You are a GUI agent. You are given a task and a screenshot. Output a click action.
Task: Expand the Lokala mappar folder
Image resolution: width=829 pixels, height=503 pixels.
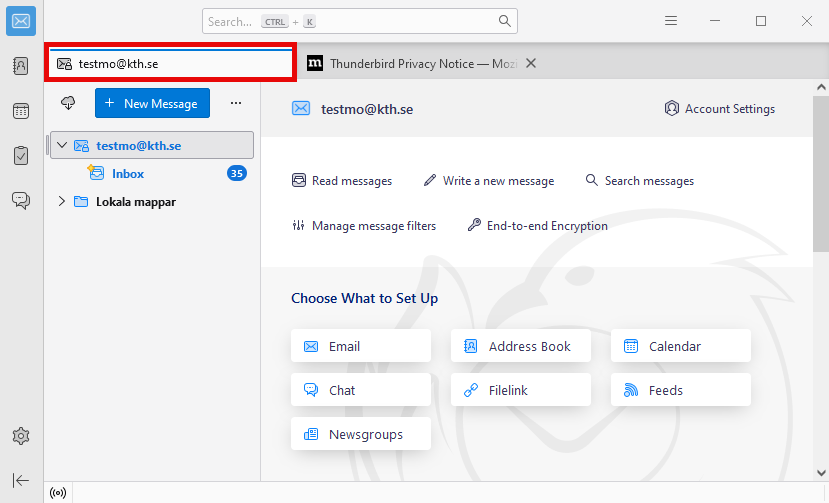pyautogui.click(x=62, y=202)
